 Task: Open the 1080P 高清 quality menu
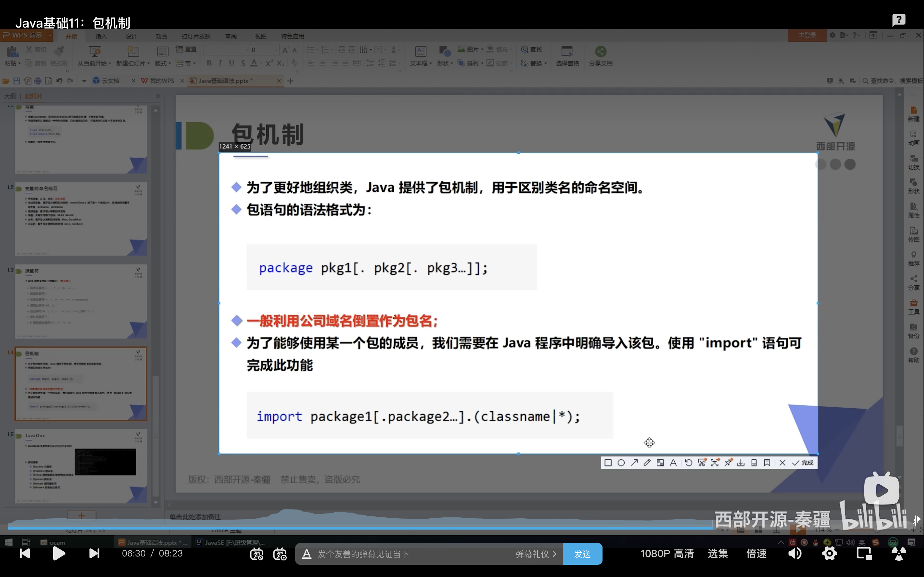tap(667, 554)
